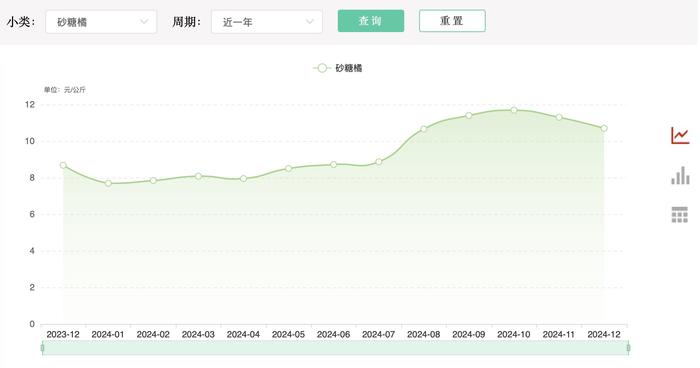Click the 单位: 元/公斤 unit label

[x=65, y=90]
